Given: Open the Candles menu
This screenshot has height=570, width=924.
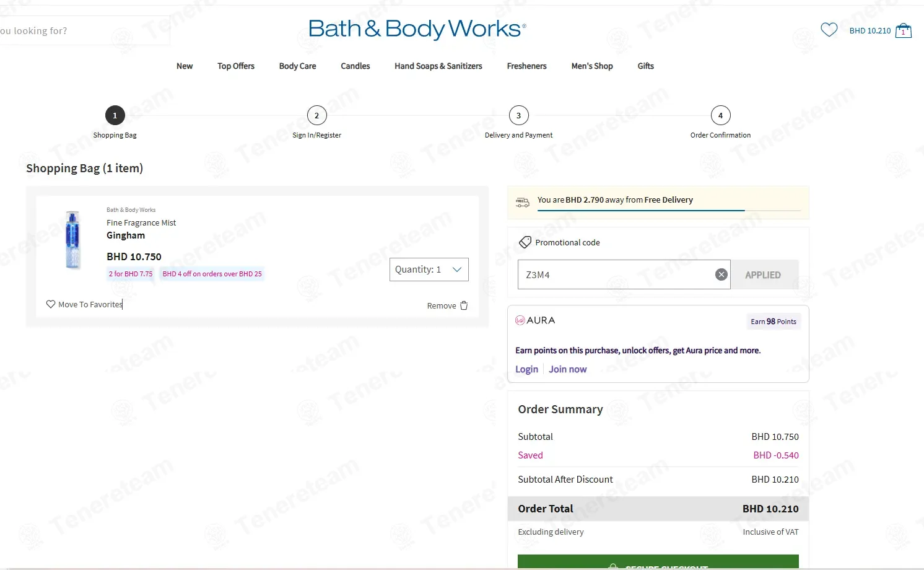Looking at the screenshot, I should [x=355, y=66].
